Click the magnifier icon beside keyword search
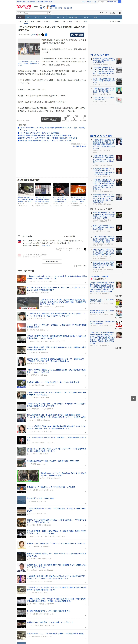 pyautogui.click(x=49, y=13)
